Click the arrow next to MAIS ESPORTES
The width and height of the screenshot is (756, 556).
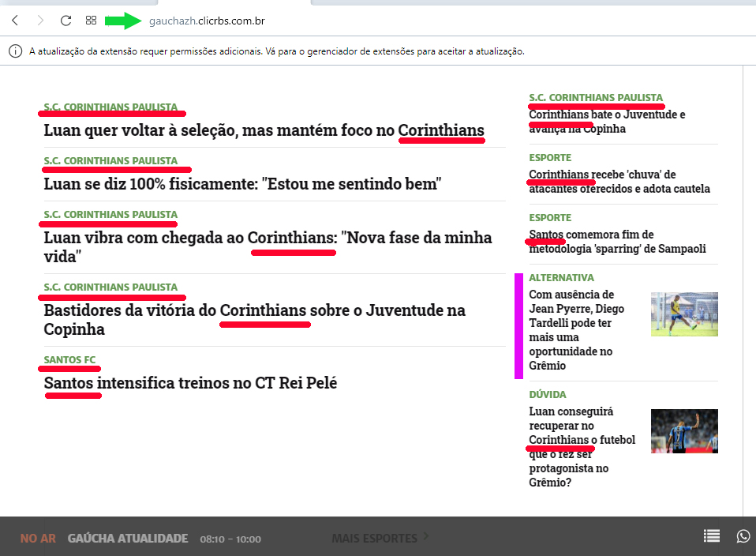(425, 535)
